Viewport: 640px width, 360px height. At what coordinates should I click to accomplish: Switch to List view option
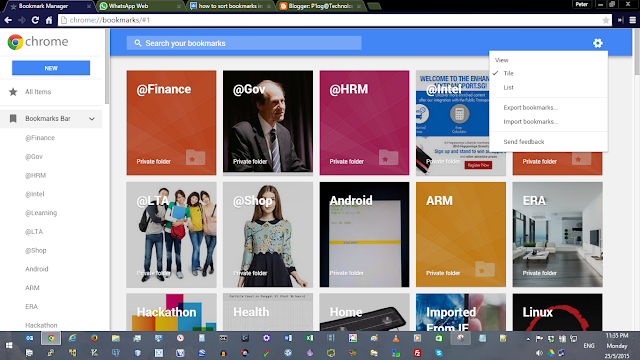tap(548, 87)
